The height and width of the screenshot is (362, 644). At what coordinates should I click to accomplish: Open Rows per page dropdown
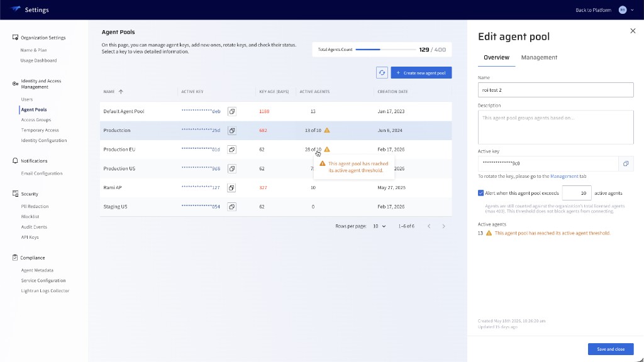[x=379, y=226]
